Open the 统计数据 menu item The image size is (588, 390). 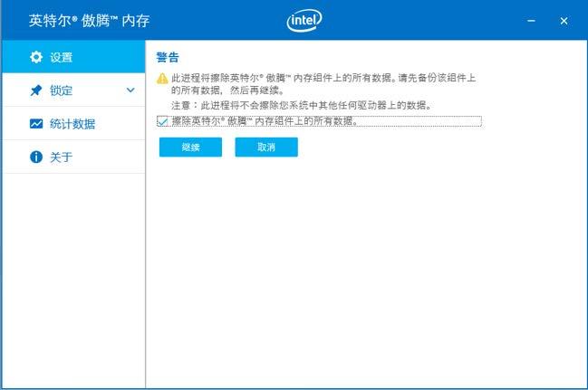[73, 124]
